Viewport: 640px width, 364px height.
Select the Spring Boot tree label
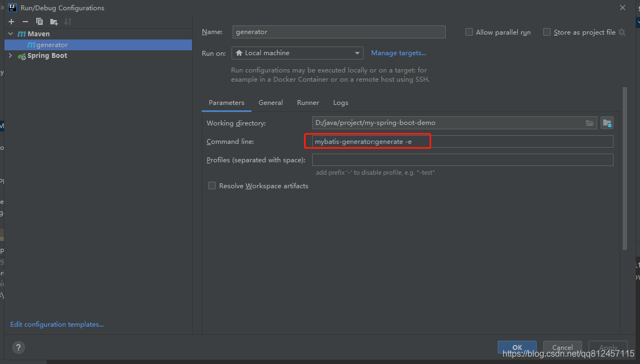pyautogui.click(x=48, y=56)
